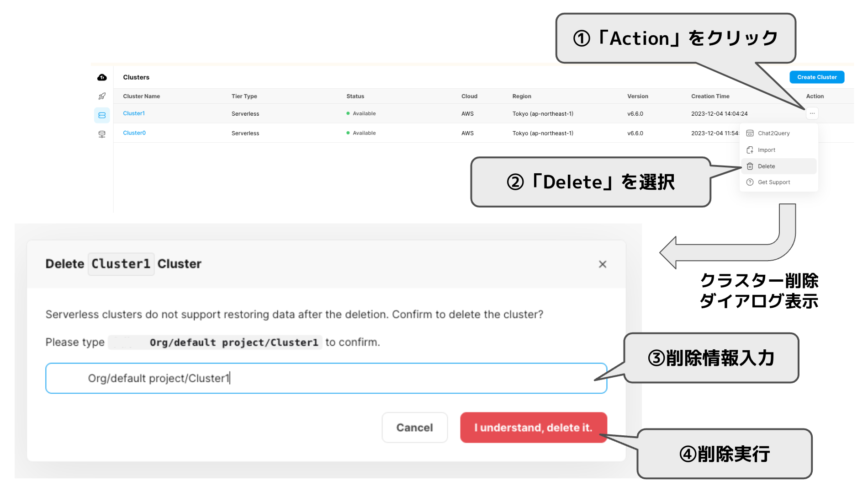Select the Clusters icon in the left sidebar
Screen dimensions: 868x492
tap(102, 115)
